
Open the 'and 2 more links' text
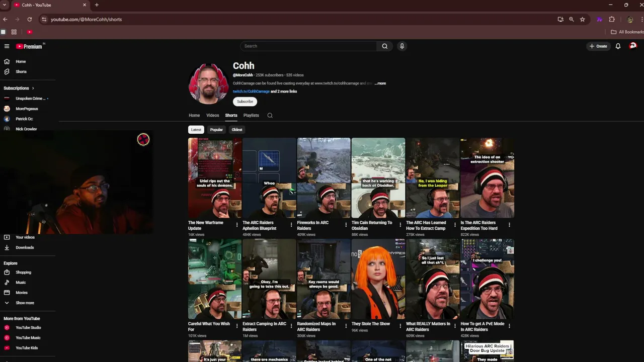pyautogui.click(x=284, y=92)
